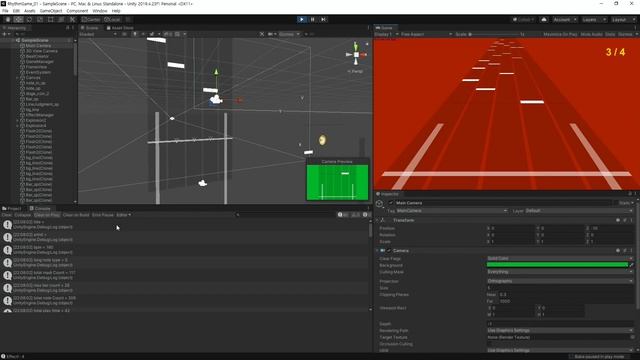Image resolution: width=640 pixels, height=360 pixels.
Task: Open the Account dropdown
Action: (564, 19)
